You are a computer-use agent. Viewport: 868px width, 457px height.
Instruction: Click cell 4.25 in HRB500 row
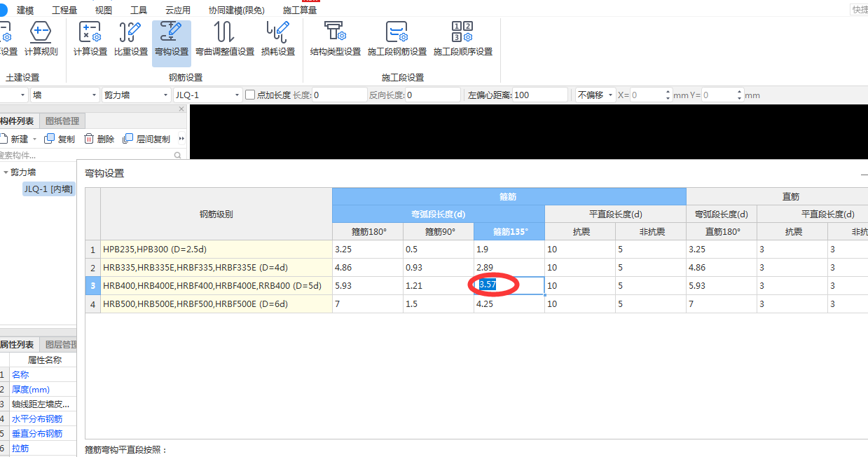[509, 303]
